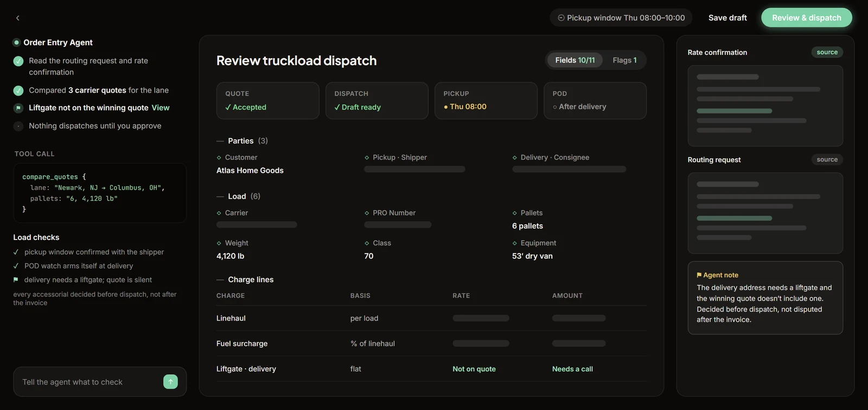Screen dimensions: 868x410
Task: Click diamond icon next to Carrier field
Action: [x=219, y=213]
